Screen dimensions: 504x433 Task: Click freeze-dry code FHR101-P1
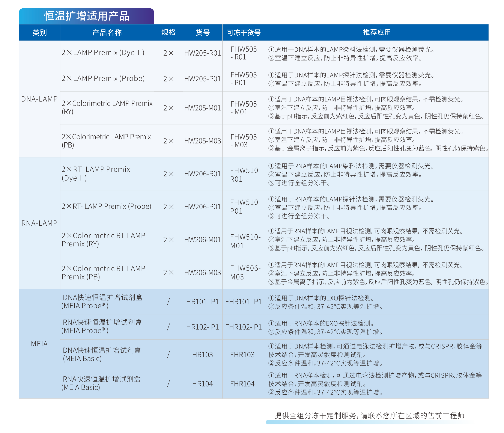(244, 302)
